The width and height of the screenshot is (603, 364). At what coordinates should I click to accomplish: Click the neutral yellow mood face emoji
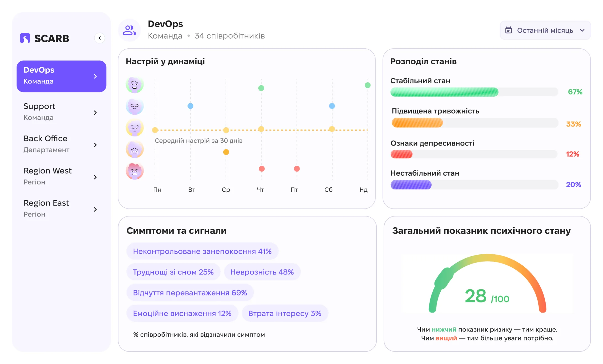pyautogui.click(x=135, y=128)
